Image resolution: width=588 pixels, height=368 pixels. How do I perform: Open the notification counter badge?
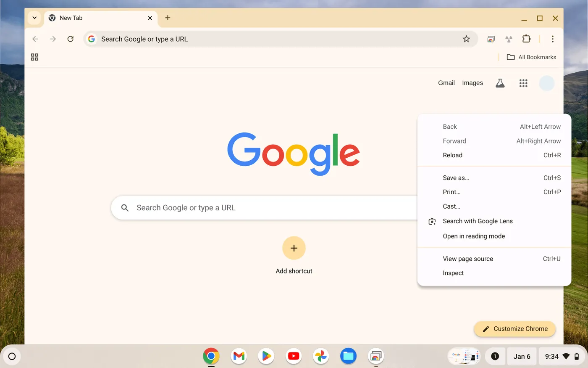[495, 356]
